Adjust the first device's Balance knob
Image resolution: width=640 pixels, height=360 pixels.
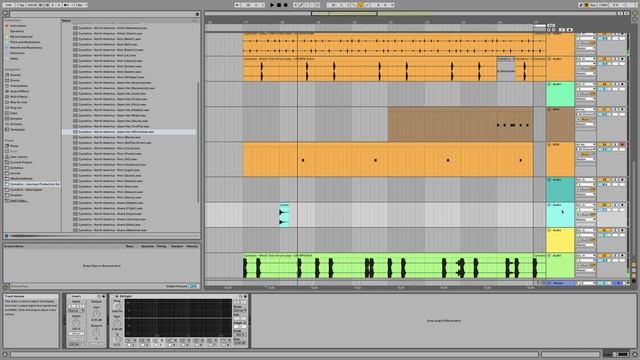click(x=96, y=332)
